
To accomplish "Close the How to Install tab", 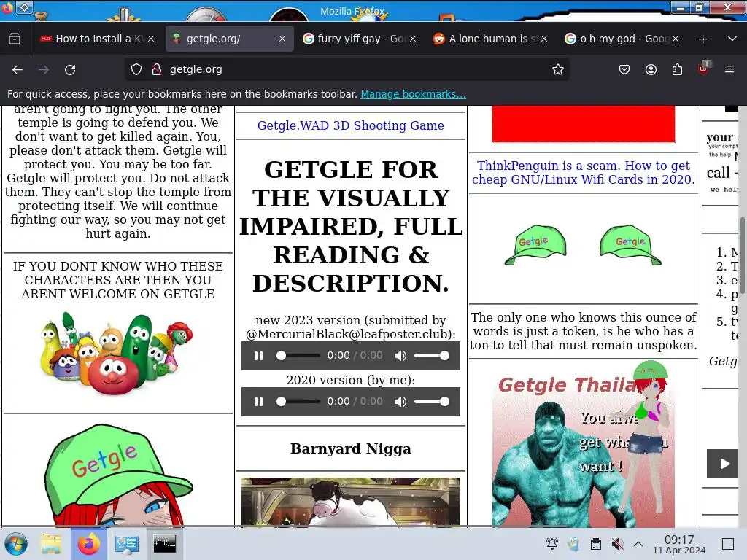I will click(151, 39).
